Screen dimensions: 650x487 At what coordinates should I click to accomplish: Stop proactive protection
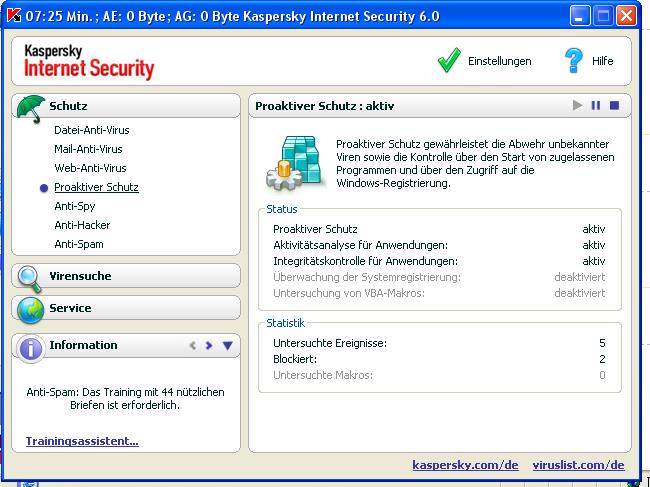click(615, 105)
